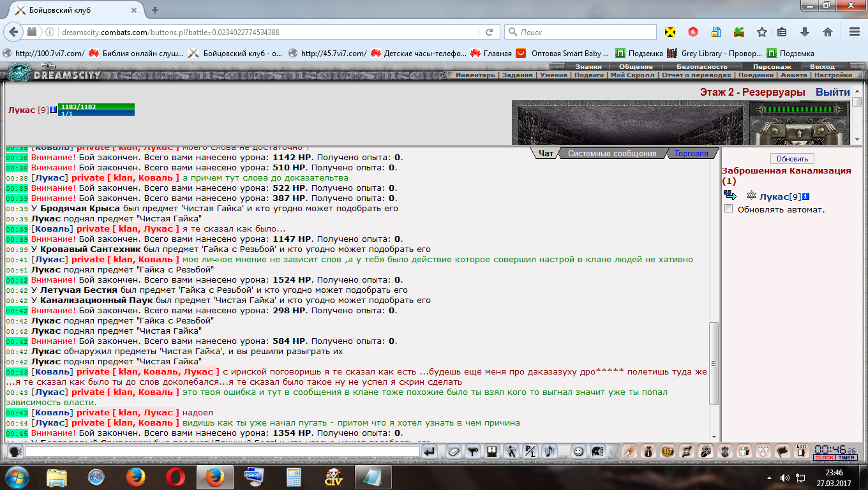This screenshot has height=490, width=868.
Task: Click the Выйти link to leave dungeon
Action: [832, 92]
